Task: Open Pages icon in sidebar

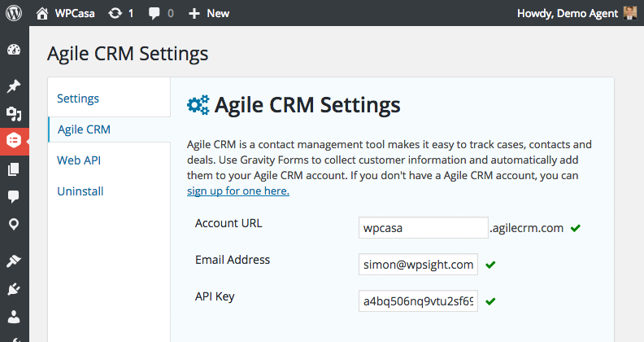Action: point(14,169)
